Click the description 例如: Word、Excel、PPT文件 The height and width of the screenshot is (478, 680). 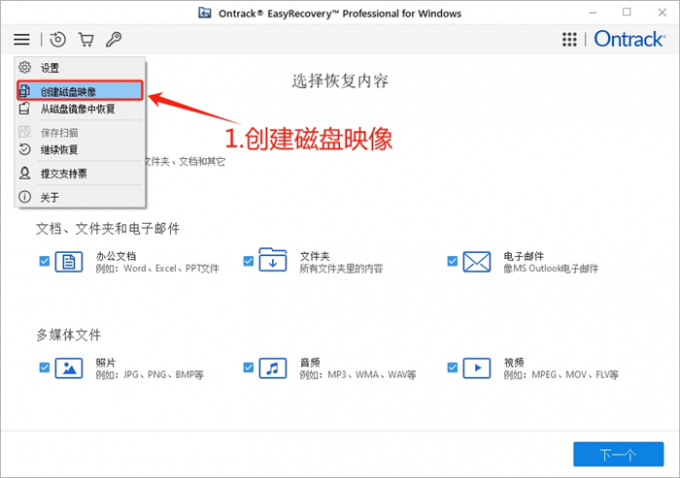157,268
